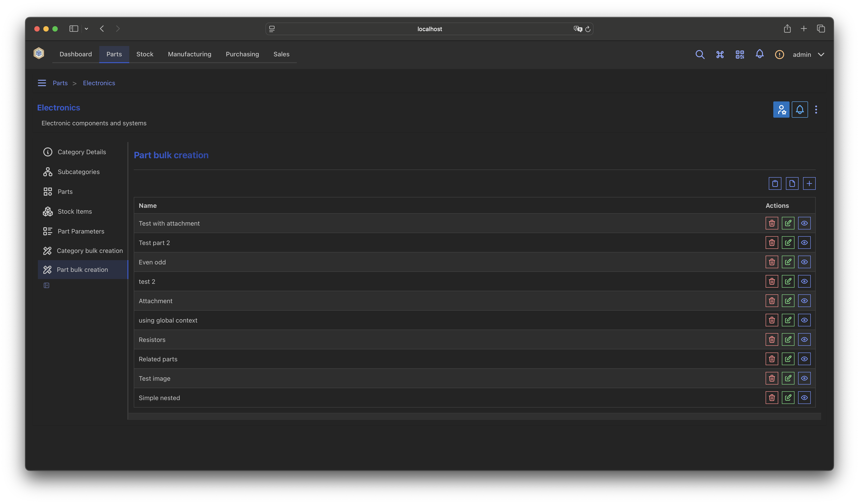Collapse the sidebar panel with small icon

(46, 285)
